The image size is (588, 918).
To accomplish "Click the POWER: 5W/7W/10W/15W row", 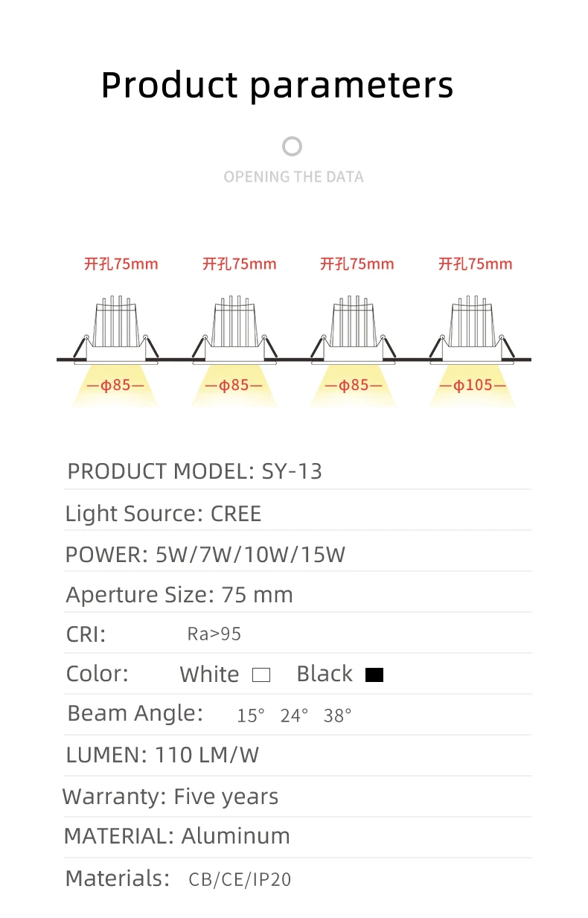I will pos(298,555).
